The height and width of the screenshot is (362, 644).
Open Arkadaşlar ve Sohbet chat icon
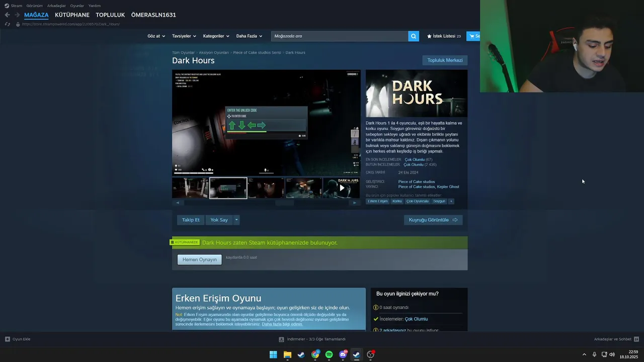click(636, 339)
